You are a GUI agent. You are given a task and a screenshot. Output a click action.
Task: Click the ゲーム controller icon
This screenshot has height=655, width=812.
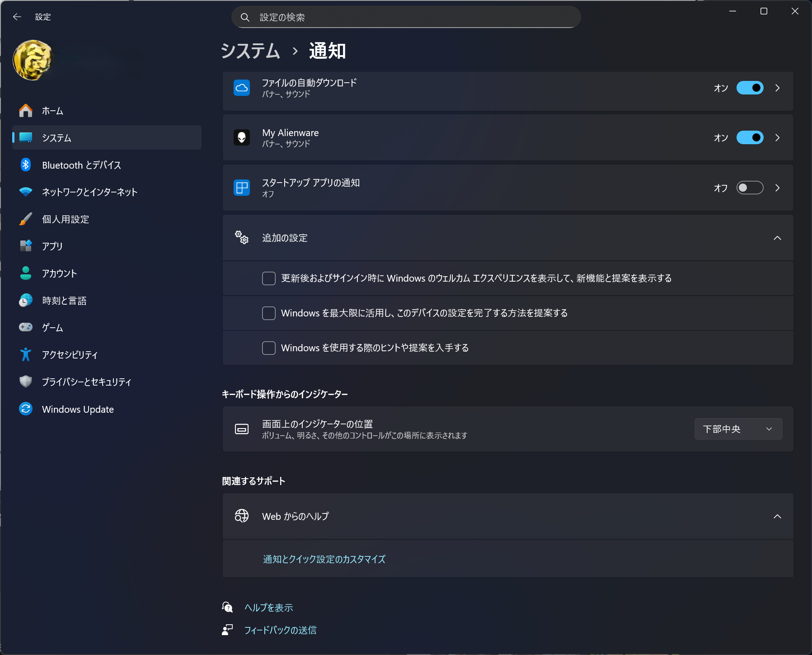pyautogui.click(x=26, y=327)
